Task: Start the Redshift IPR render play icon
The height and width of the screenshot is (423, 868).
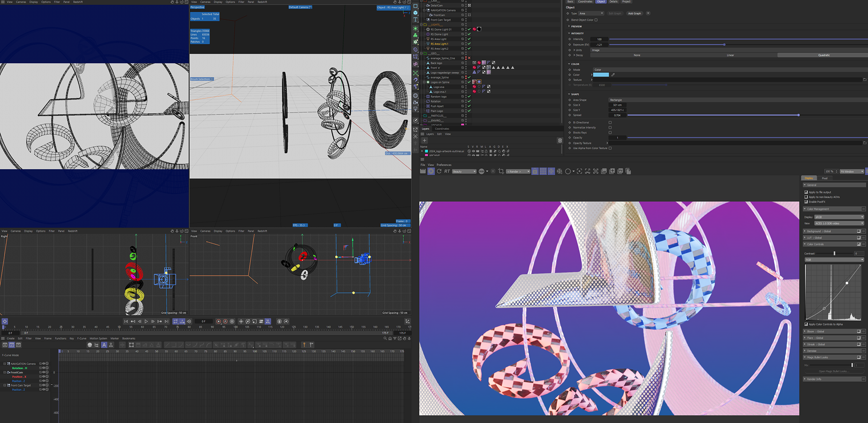Action: (431, 171)
